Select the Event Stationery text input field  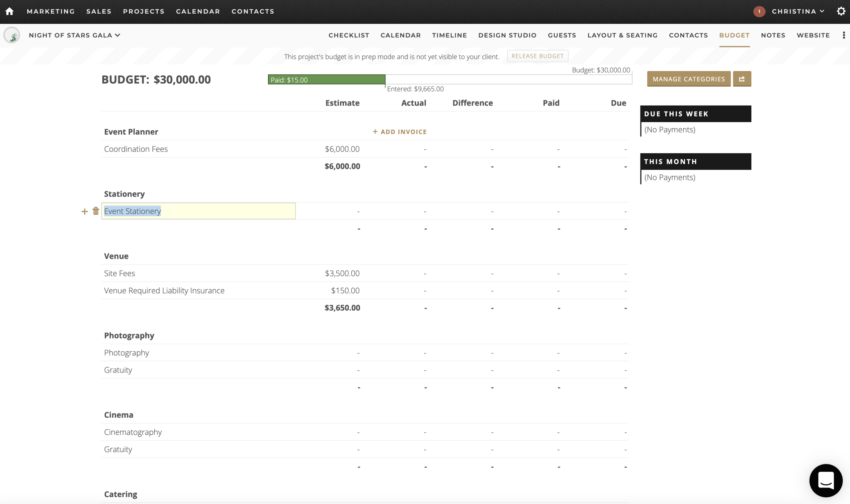pos(198,211)
